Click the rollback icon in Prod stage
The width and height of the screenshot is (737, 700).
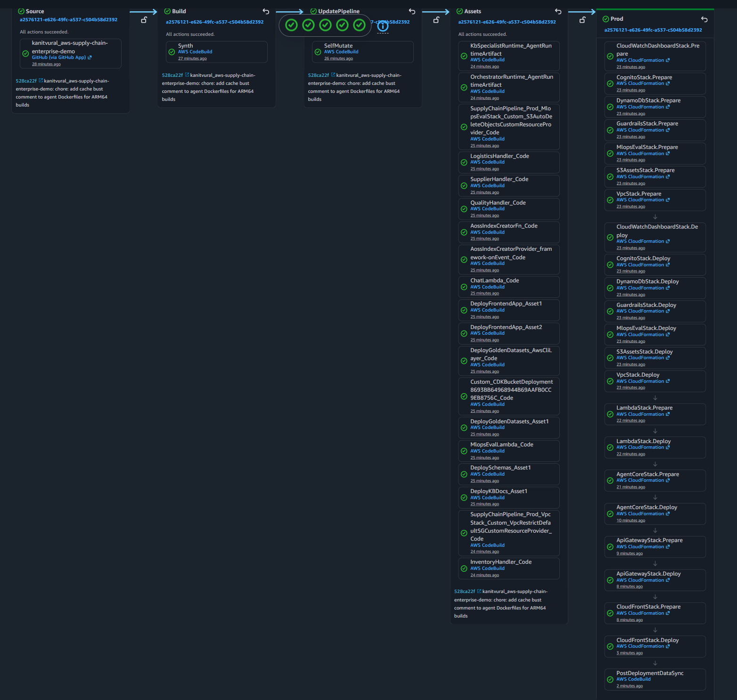(x=704, y=19)
